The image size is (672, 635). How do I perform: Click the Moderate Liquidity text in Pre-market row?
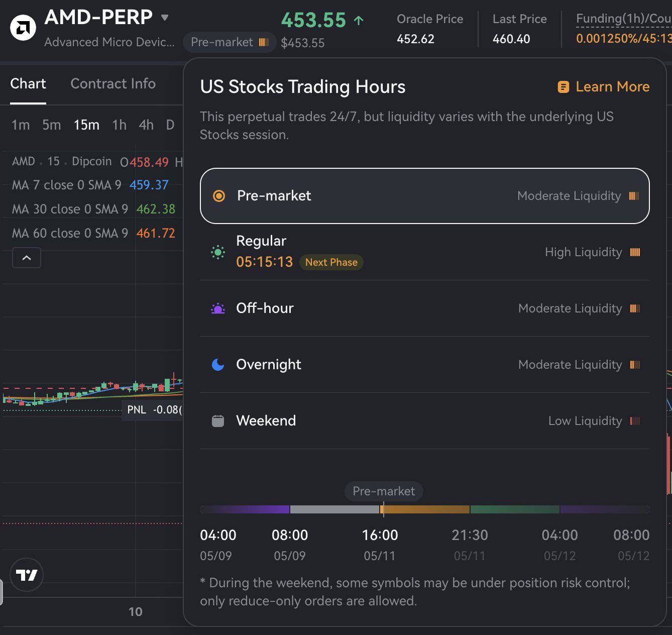(569, 196)
